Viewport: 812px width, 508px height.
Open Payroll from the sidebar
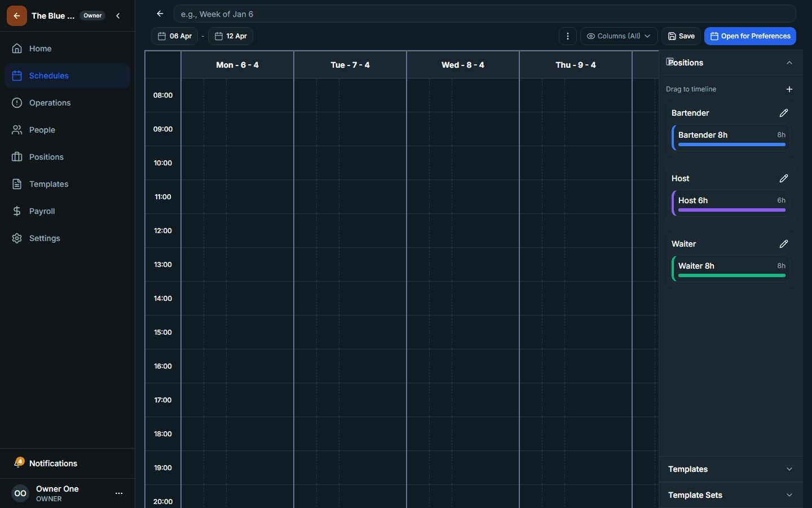pyautogui.click(x=67, y=211)
